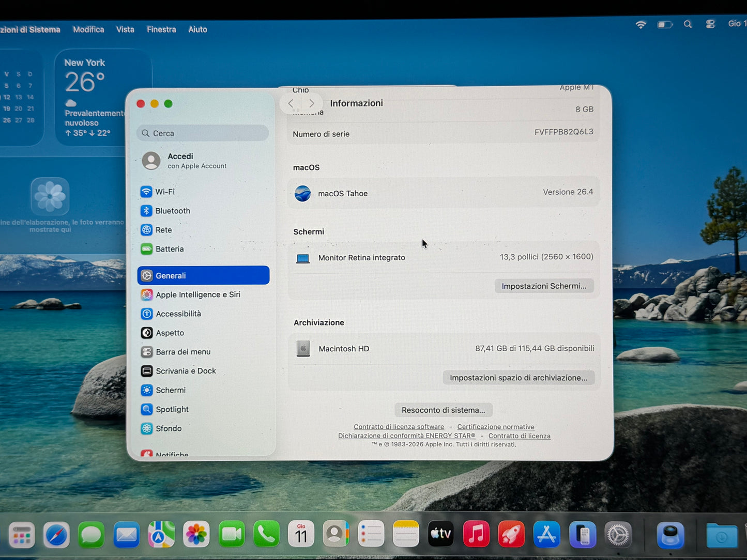This screenshot has height=560, width=747.
Task: Open Calendar showing 11 in Dock
Action: (x=301, y=534)
